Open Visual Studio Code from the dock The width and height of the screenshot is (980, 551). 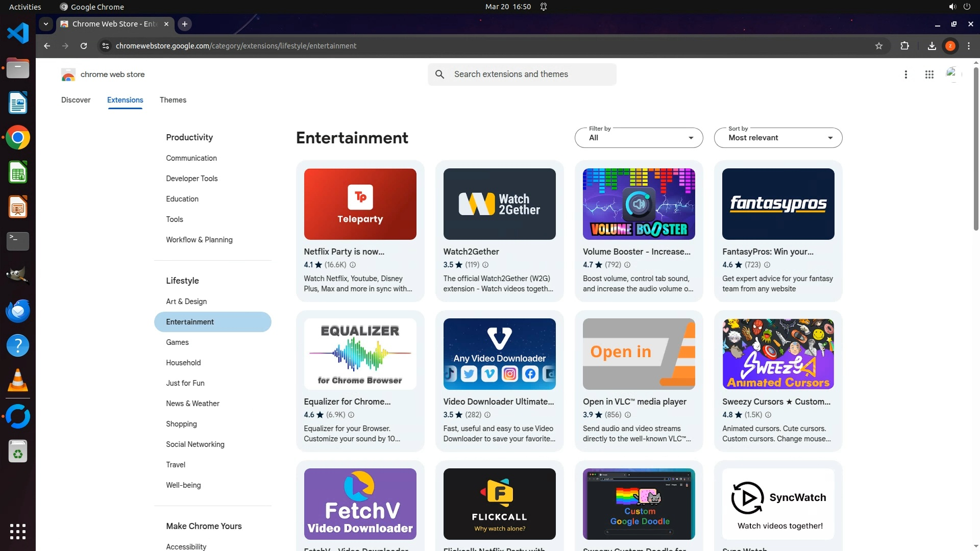(18, 34)
